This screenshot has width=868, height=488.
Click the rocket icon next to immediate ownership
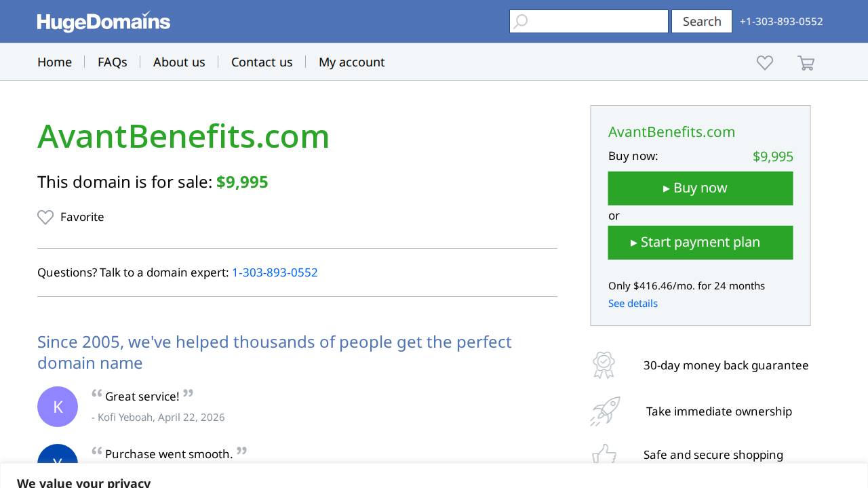pyautogui.click(x=604, y=411)
